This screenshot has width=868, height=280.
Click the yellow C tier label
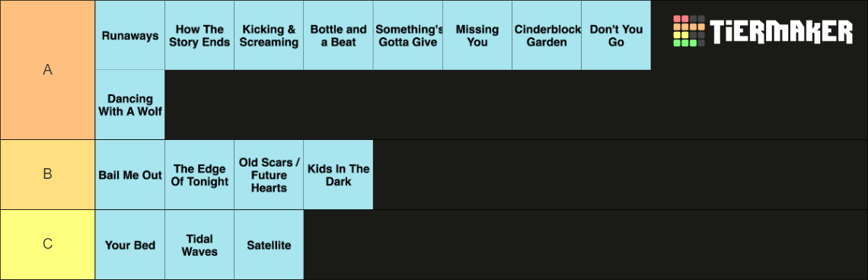48,244
